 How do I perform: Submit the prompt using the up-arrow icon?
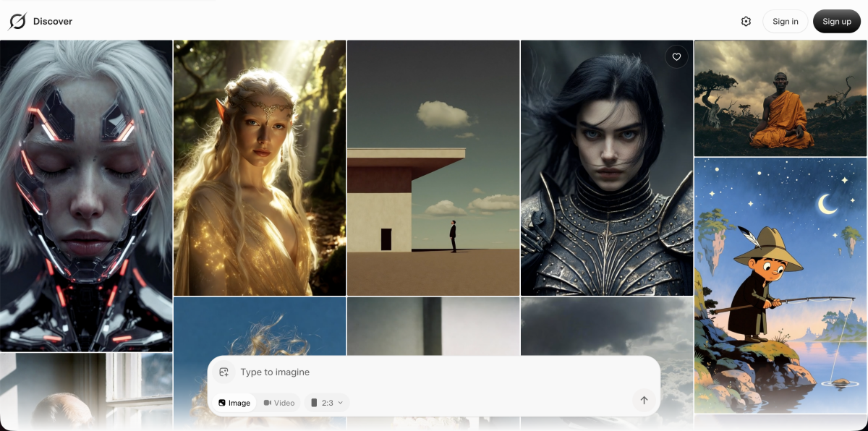(x=643, y=399)
